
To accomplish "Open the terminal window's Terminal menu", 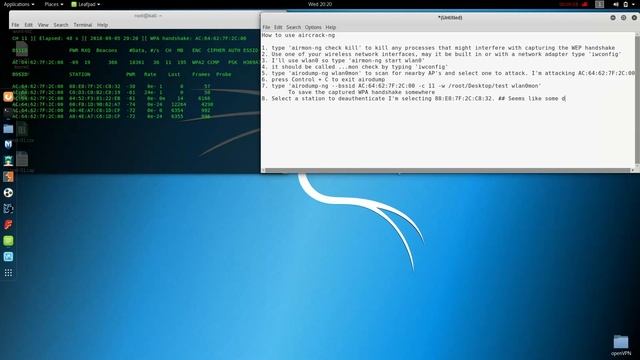I will [82, 25].
